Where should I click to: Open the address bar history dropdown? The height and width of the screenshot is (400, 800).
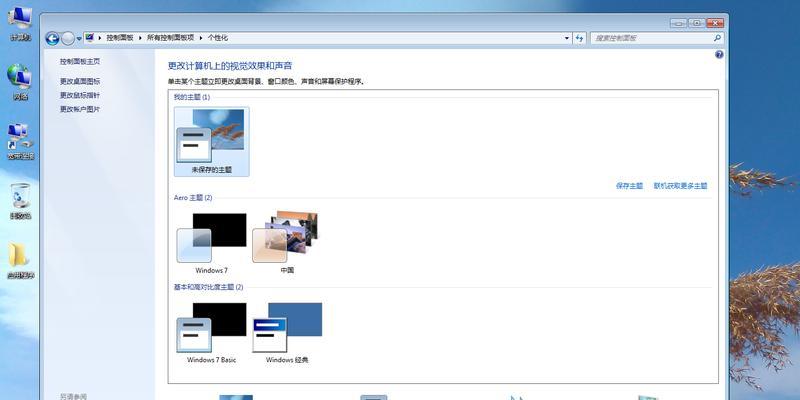[567, 38]
